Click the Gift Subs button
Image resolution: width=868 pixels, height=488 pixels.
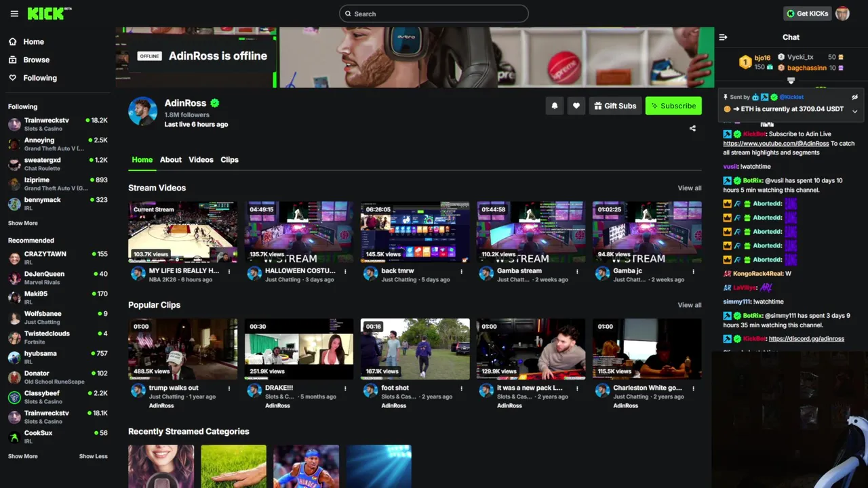coord(614,106)
